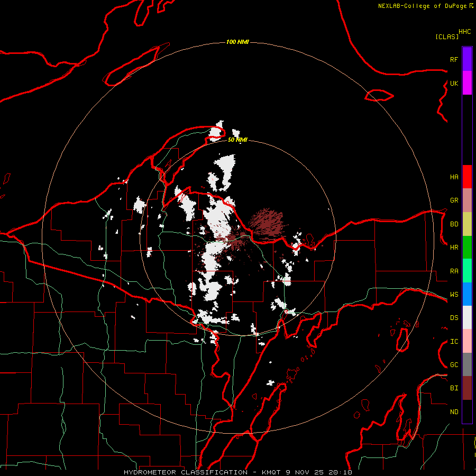Click the 100 NMI range ring label
This screenshot has width=476, height=476.
tap(237, 42)
